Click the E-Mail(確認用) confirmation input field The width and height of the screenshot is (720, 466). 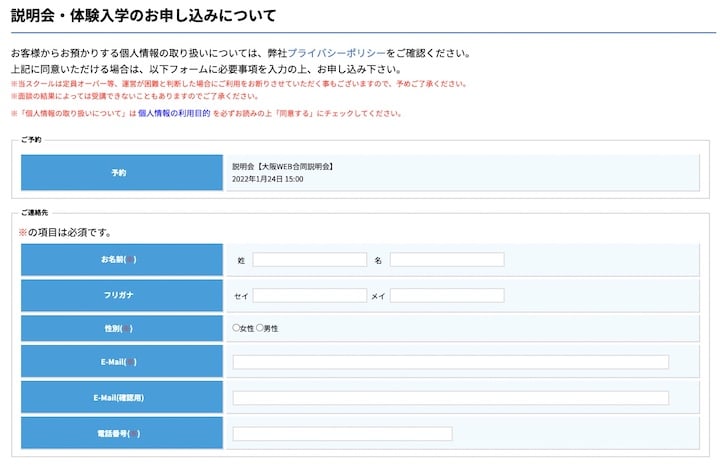450,398
